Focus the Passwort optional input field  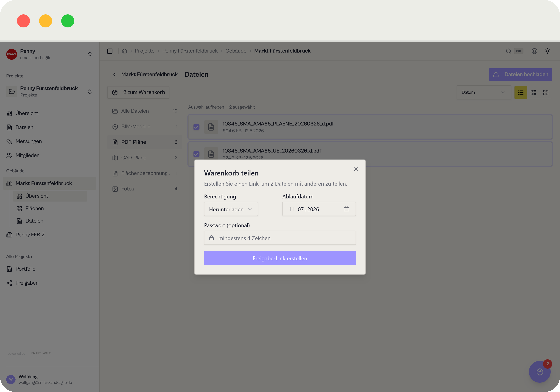(x=280, y=238)
